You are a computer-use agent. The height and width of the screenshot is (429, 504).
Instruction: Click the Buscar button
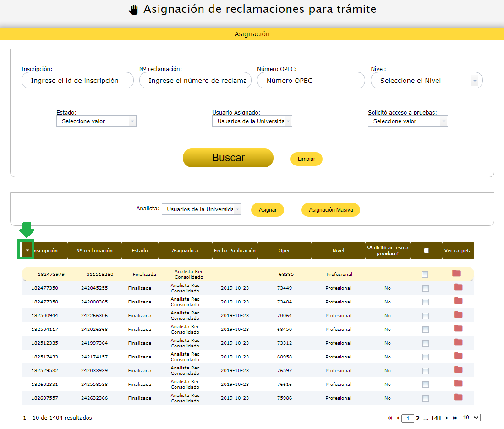(x=228, y=158)
